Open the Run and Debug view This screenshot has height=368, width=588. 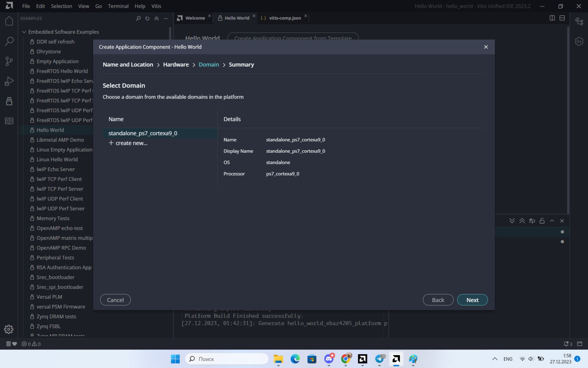pos(9,81)
